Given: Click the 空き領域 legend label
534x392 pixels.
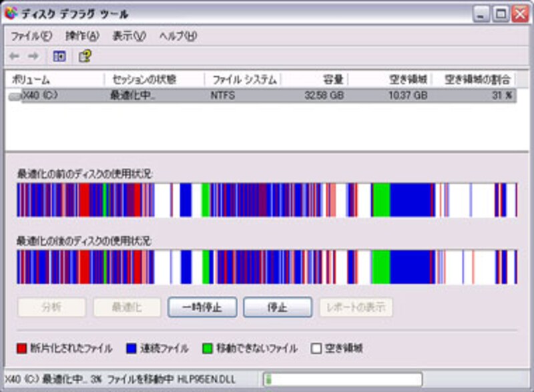Looking at the screenshot, I should (344, 349).
